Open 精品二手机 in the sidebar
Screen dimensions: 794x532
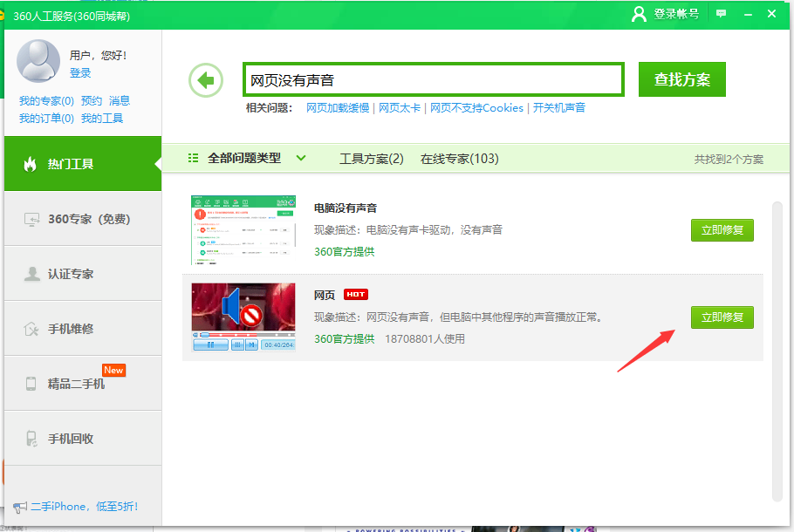click(x=83, y=383)
